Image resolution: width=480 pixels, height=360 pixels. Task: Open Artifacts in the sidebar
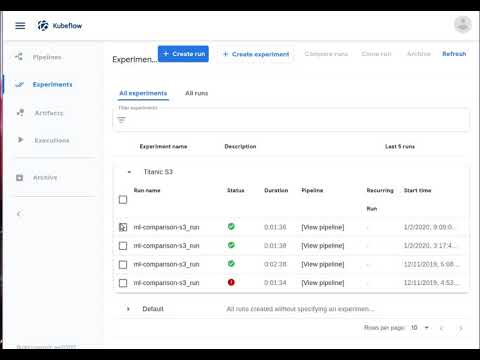[49, 113]
